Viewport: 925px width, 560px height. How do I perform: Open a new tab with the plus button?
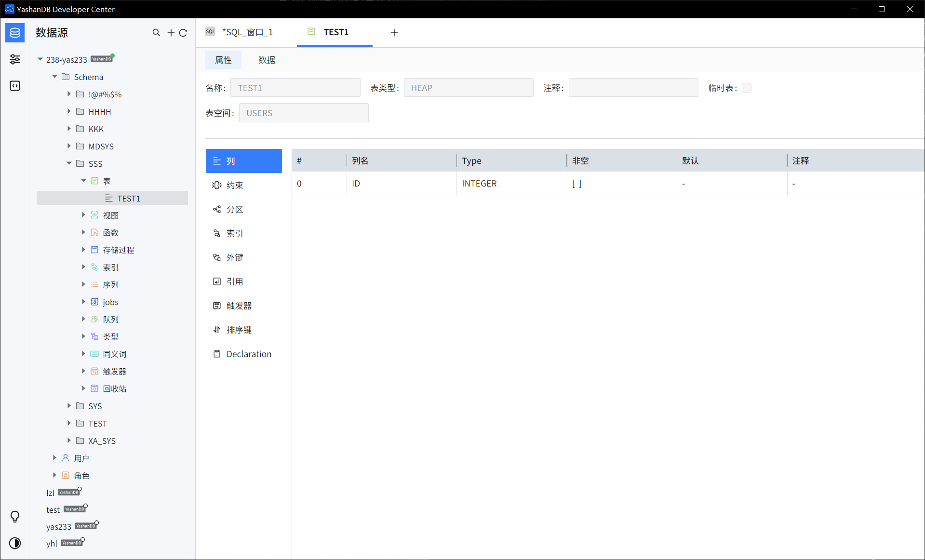point(394,33)
